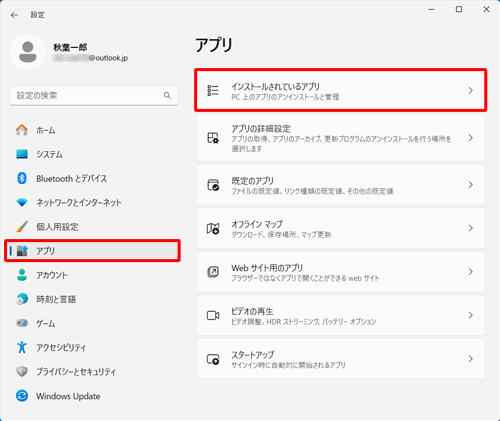This screenshot has height=421, width=500.
Task: Open 個人用設定 section
Action: click(x=93, y=227)
